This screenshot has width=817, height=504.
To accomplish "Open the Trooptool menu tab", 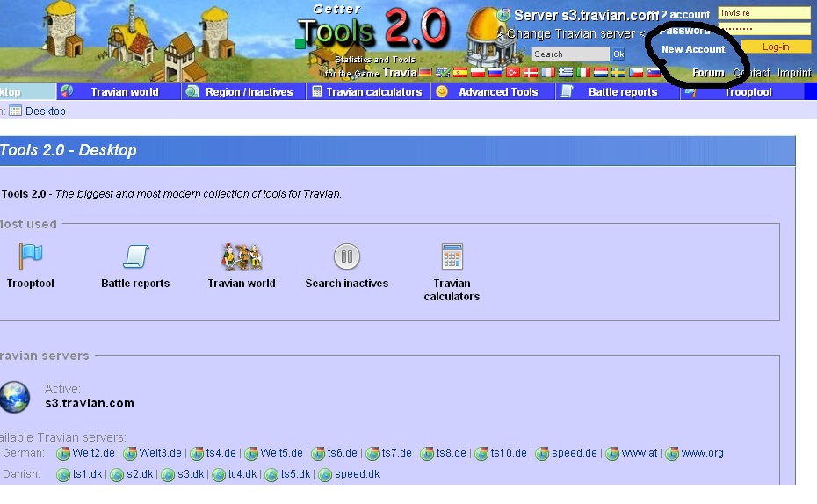I will 742,91.
